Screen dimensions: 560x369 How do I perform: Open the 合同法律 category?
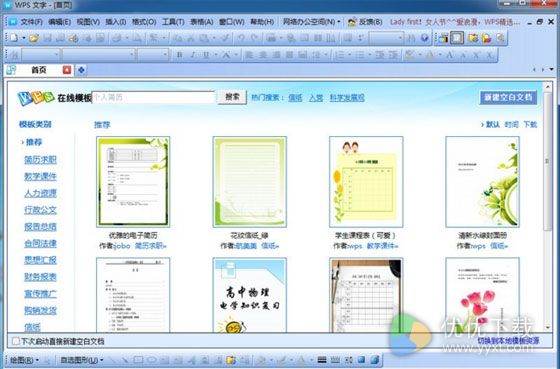pos(40,244)
